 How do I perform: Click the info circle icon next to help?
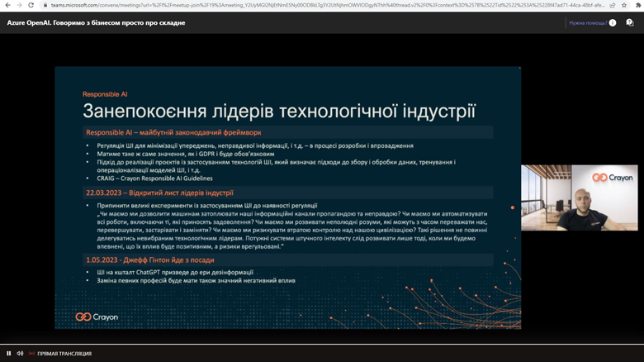point(613,22)
